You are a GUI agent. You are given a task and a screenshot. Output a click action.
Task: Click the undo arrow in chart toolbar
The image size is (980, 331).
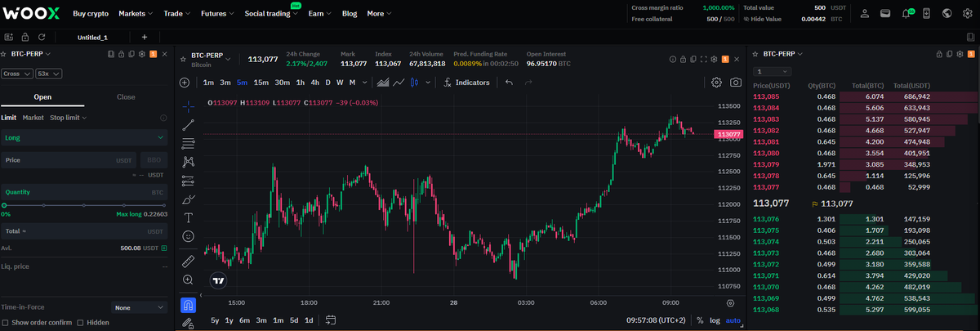click(x=510, y=83)
